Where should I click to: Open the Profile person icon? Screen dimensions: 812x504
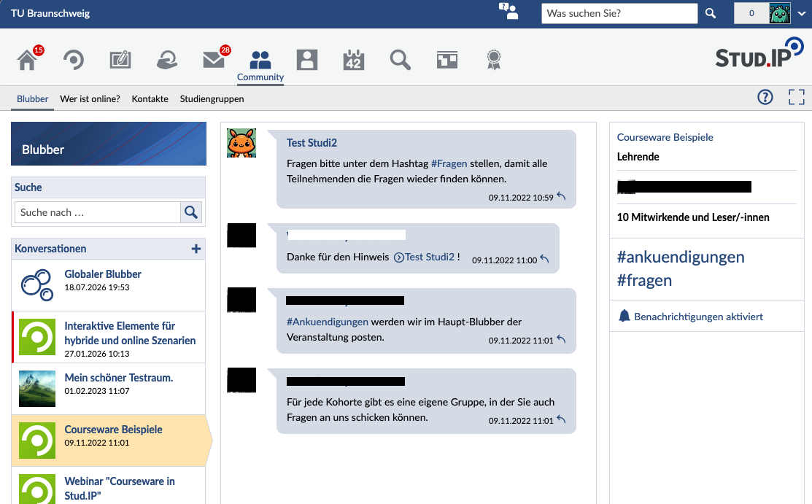click(307, 60)
